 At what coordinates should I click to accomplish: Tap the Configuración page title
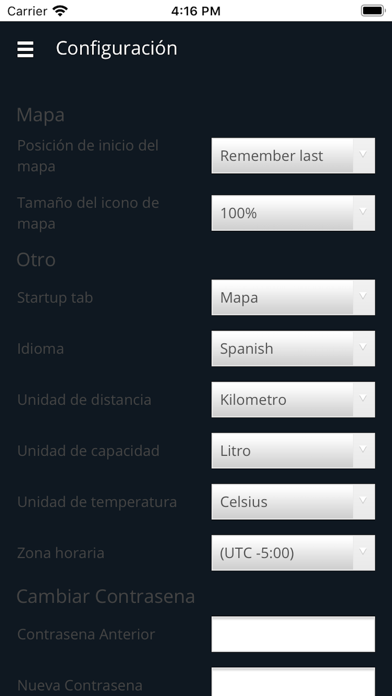[116, 48]
